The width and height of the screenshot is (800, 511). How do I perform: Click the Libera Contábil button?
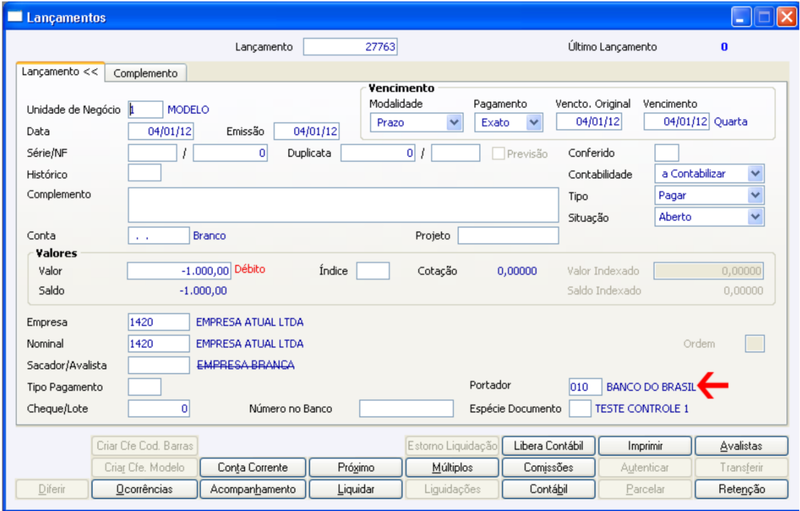tap(548, 446)
